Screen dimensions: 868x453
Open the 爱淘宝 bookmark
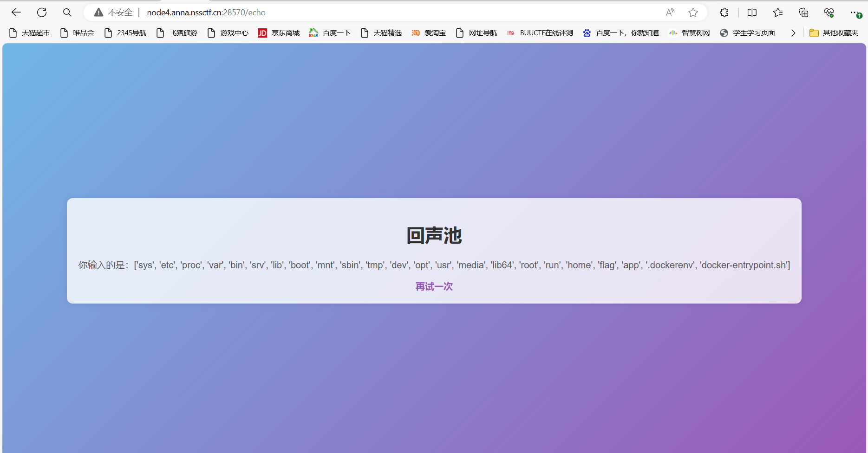(x=429, y=33)
